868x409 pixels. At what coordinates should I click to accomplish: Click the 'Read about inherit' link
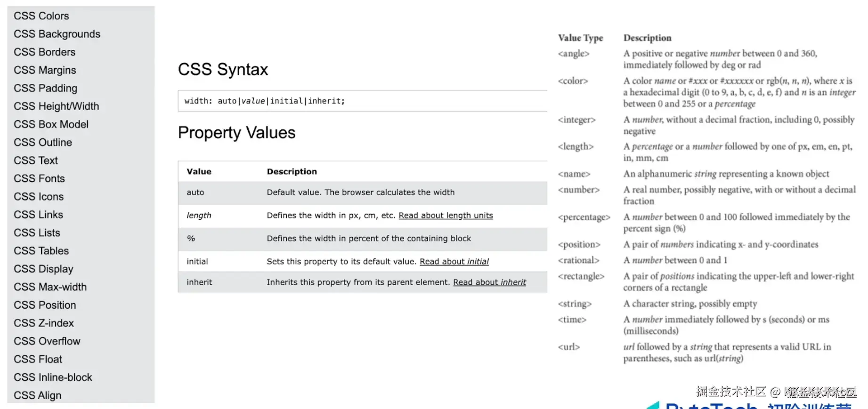(x=489, y=282)
